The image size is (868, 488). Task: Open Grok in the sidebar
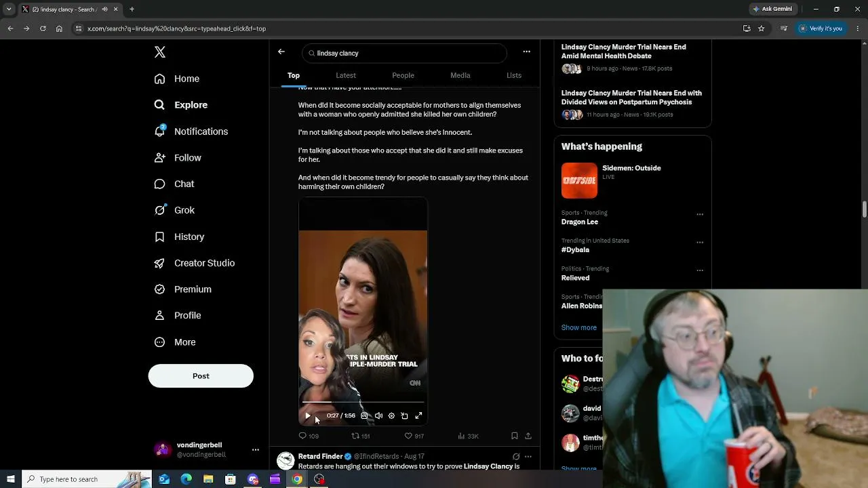pos(174,210)
